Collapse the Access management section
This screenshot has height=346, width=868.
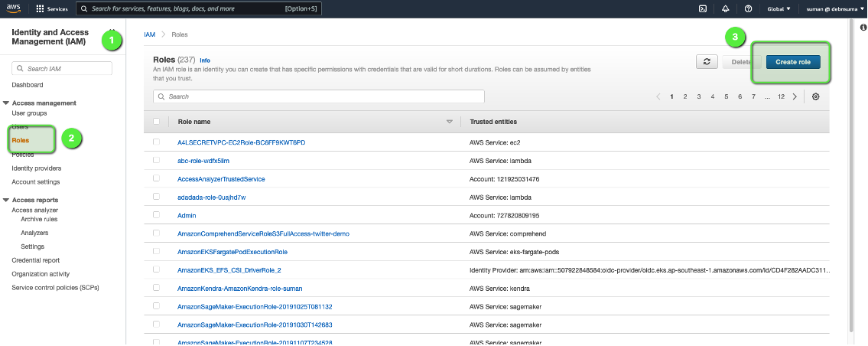(6, 103)
